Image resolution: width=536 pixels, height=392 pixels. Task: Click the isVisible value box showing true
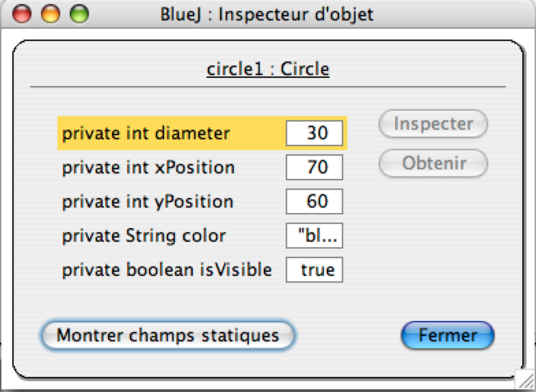(314, 270)
